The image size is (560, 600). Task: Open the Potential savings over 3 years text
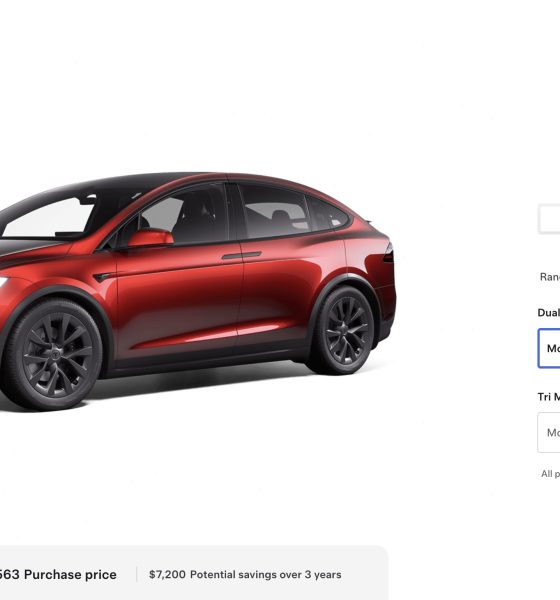[x=266, y=574]
